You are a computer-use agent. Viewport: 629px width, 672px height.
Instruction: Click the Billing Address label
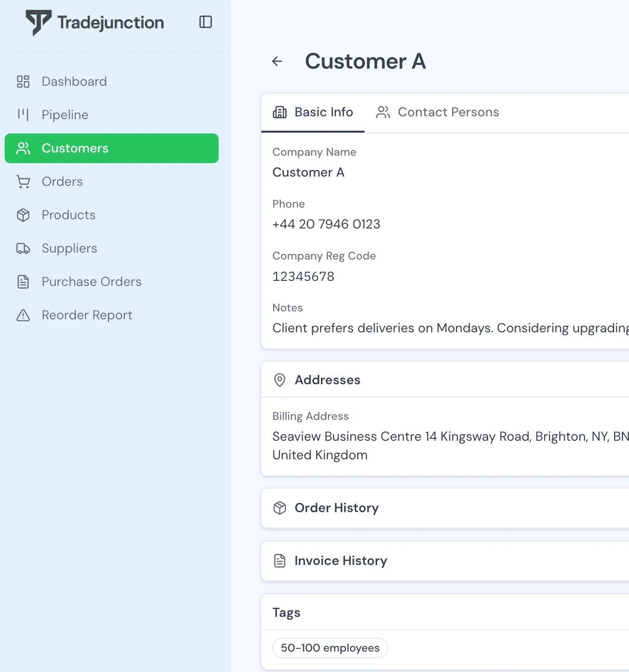(311, 416)
